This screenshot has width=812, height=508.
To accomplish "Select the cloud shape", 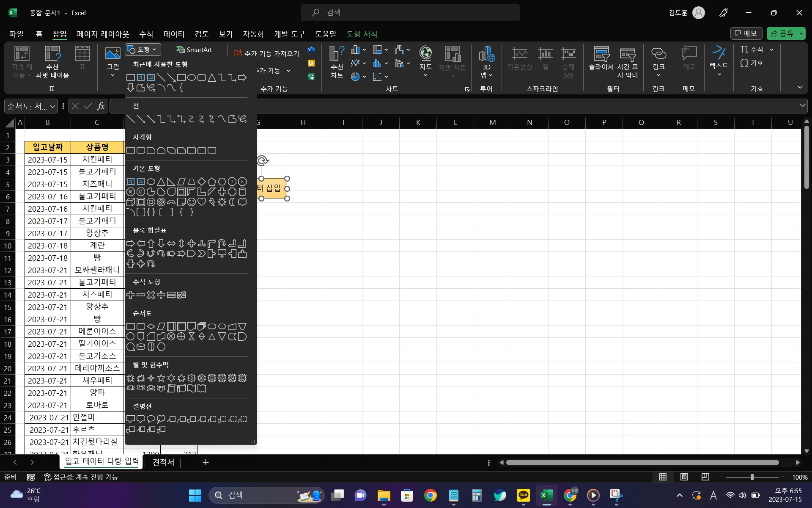I will point(242,202).
